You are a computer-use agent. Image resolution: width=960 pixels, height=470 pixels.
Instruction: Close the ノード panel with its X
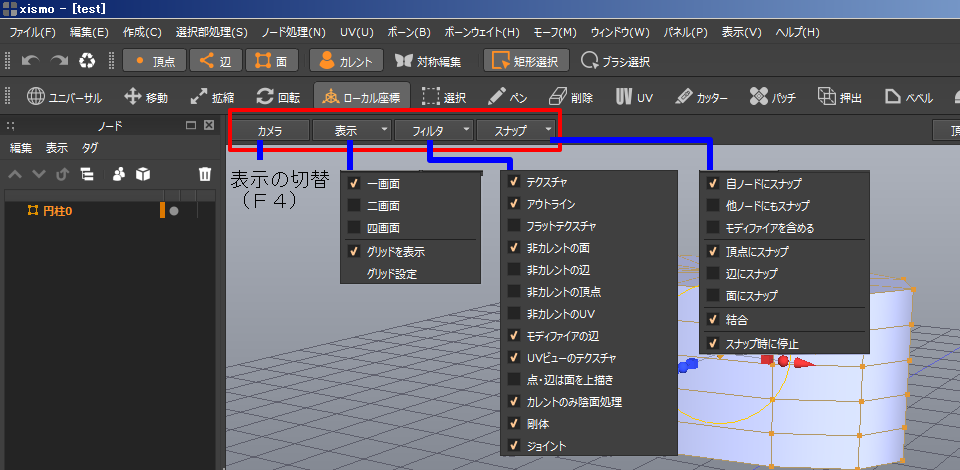click(x=209, y=125)
